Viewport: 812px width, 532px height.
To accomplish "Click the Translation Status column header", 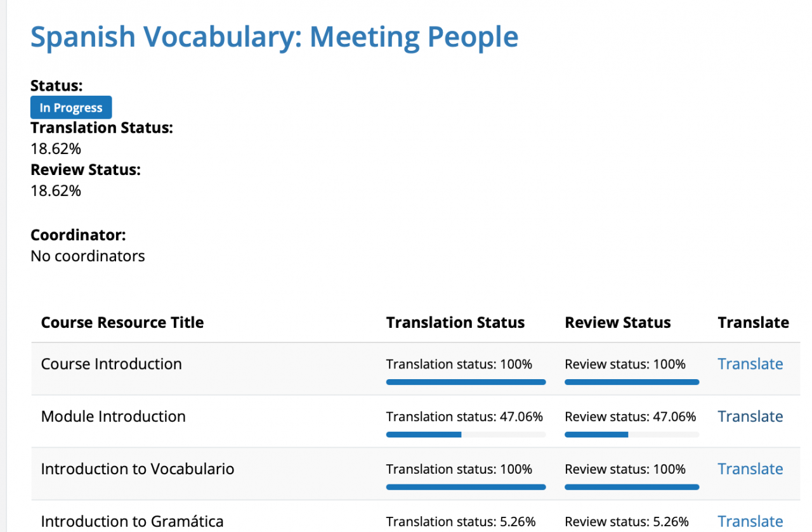I will pyautogui.click(x=455, y=323).
